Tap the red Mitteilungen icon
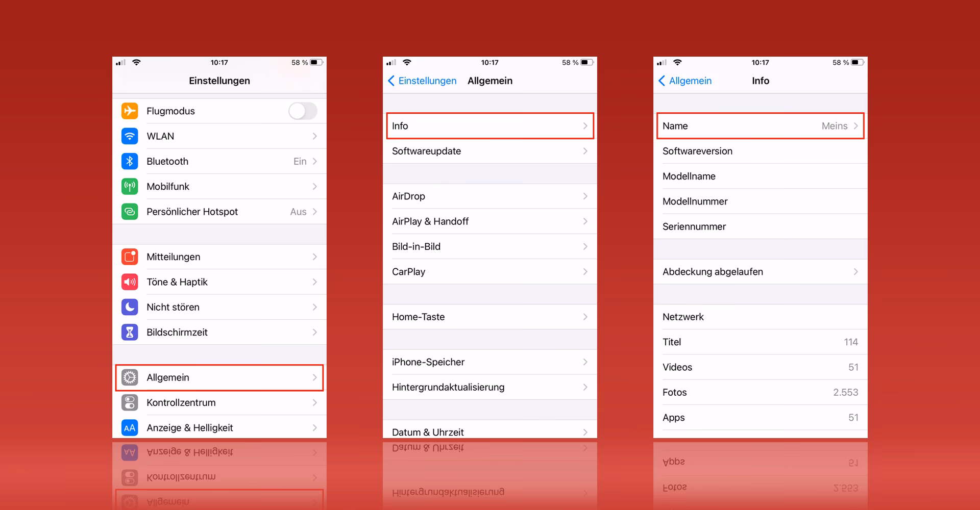 [x=130, y=257]
